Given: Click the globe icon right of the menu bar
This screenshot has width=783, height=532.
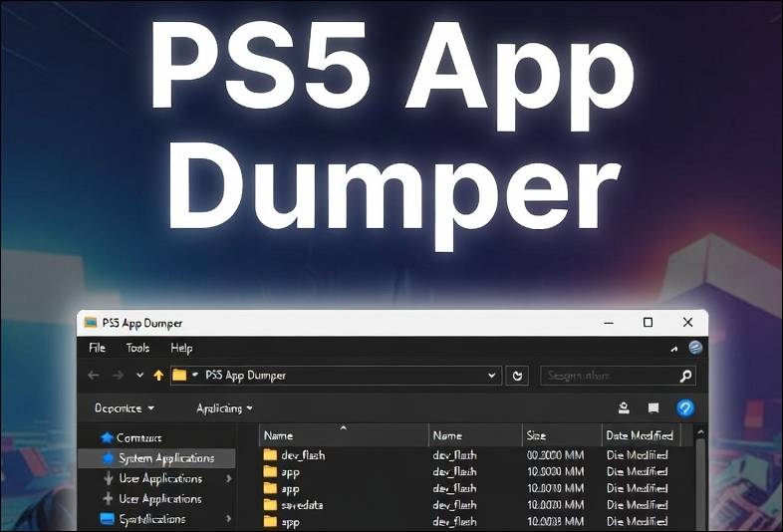Looking at the screenshot, I should click(695, 347).
